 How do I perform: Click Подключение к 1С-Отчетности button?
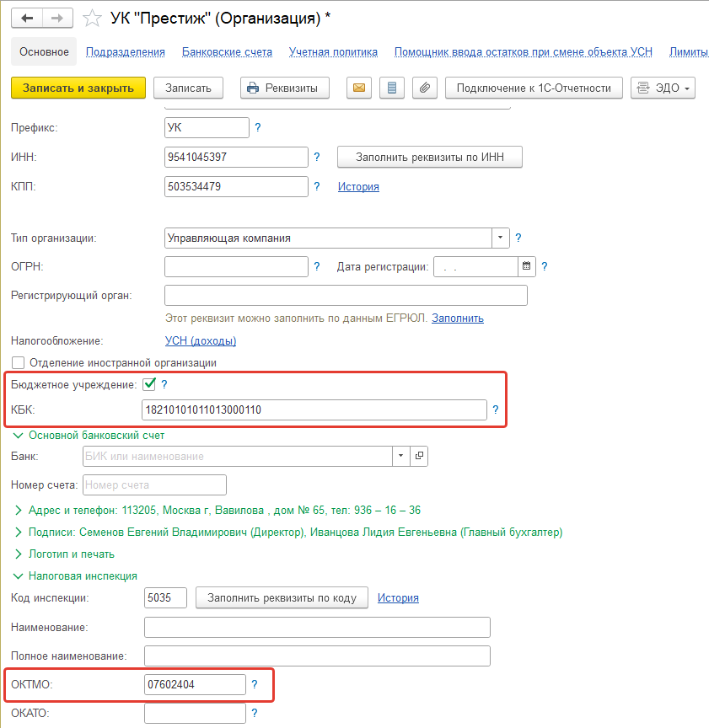[534, 88]
